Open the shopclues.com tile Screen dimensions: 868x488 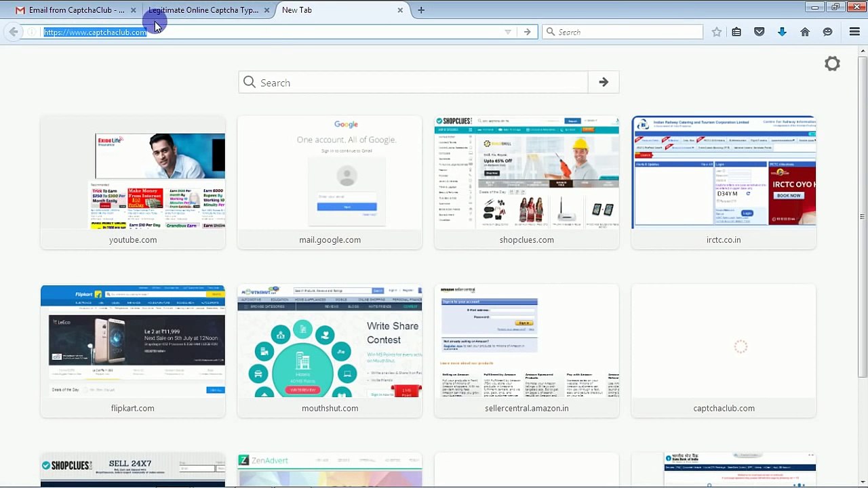[x=527, y=182]
